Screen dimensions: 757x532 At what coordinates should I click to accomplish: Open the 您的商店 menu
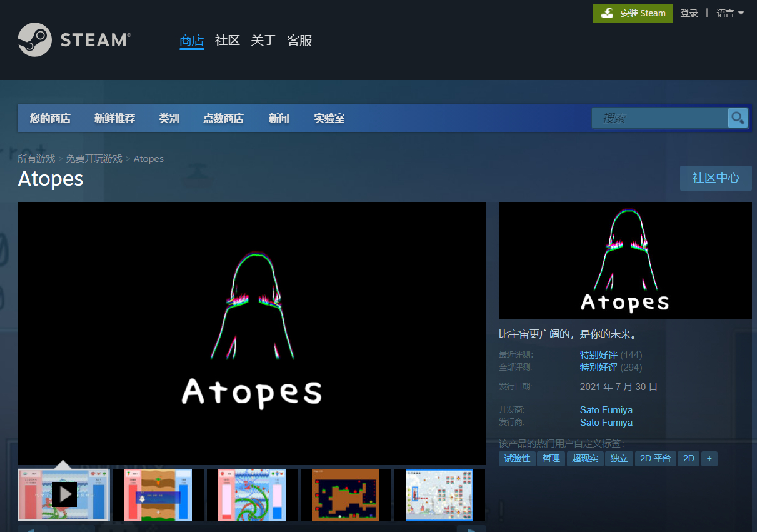click(x=50, y=118)
